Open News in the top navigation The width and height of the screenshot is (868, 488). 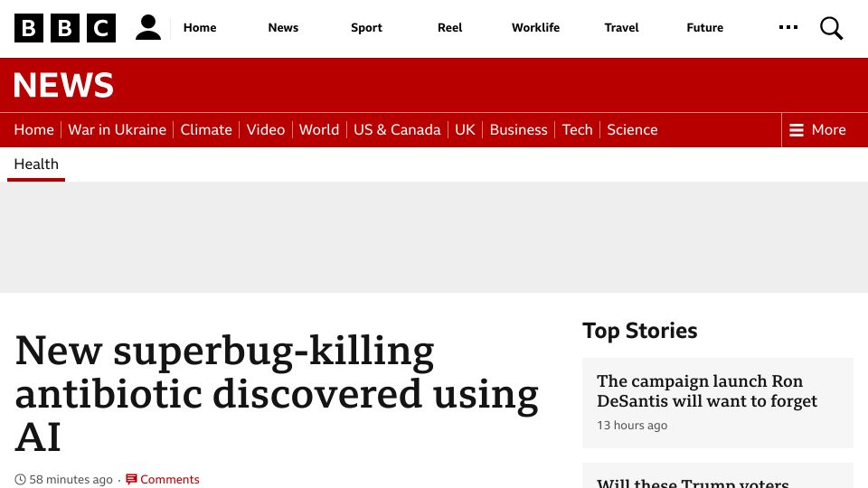tap(283, 28)
